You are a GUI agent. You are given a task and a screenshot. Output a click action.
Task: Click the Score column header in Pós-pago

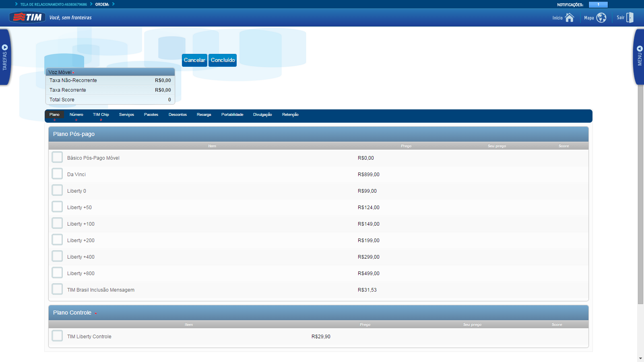pos(563,146)
